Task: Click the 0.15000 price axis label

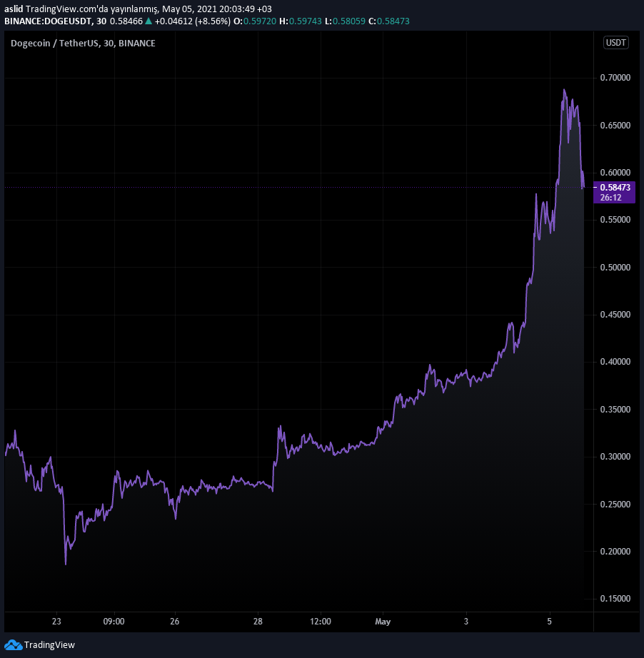Action: 615,599
